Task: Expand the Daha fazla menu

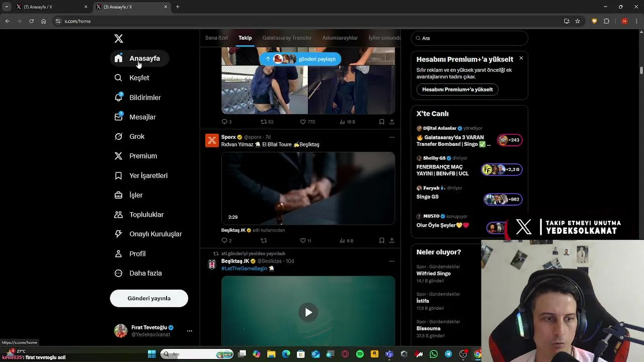Action: point(138,274)
